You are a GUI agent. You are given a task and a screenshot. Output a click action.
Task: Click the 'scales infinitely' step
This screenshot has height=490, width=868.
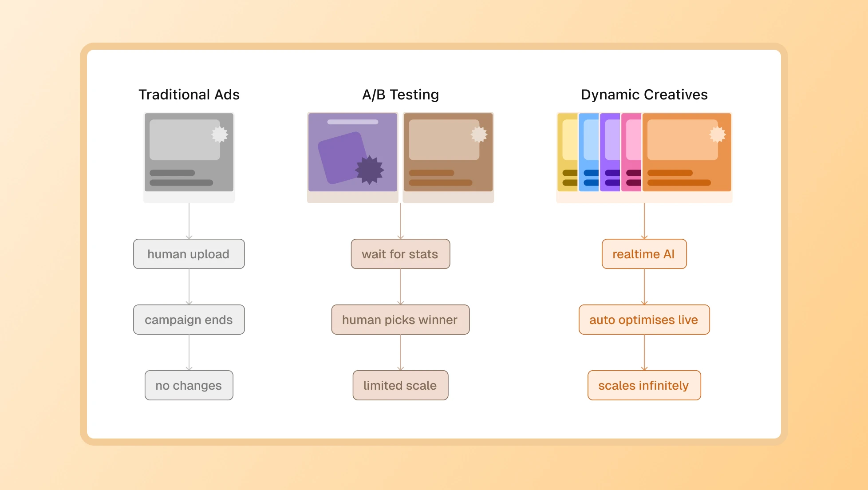point(644,385)
